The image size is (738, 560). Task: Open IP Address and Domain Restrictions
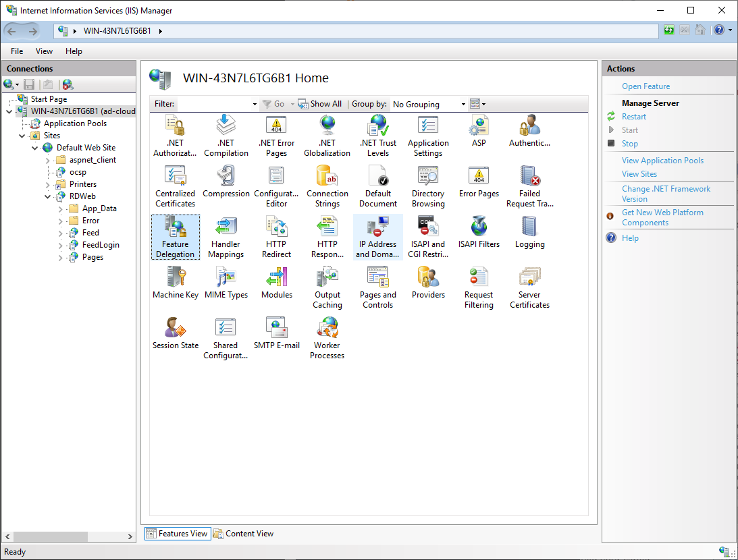pos(378,237)
